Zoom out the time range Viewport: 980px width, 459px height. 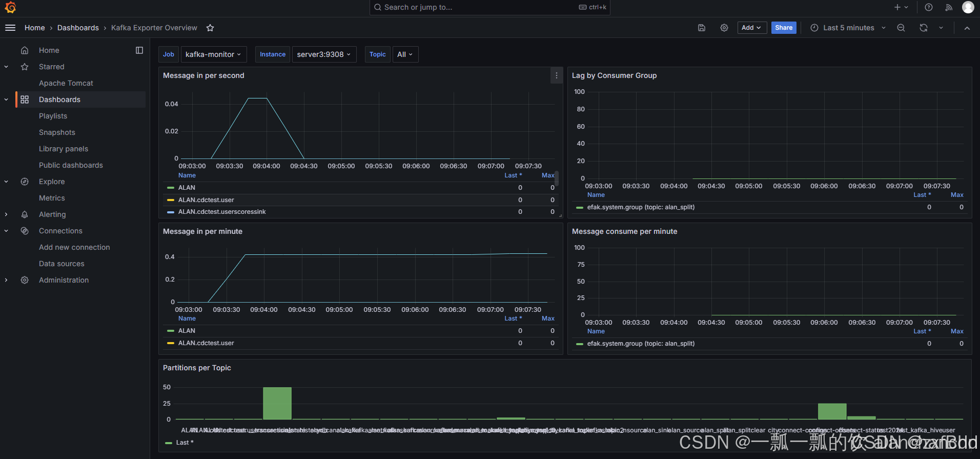pyautogui.click(x=901, y=28)
